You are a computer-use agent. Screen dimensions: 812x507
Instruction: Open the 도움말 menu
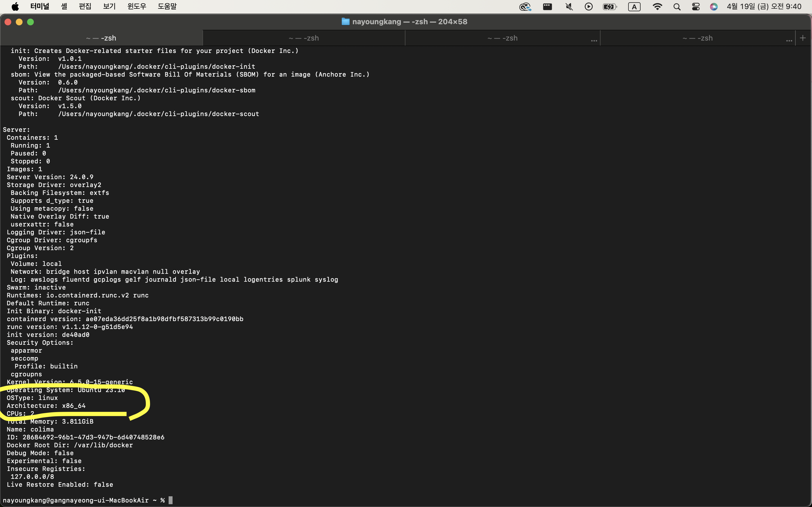coord(167,6)
